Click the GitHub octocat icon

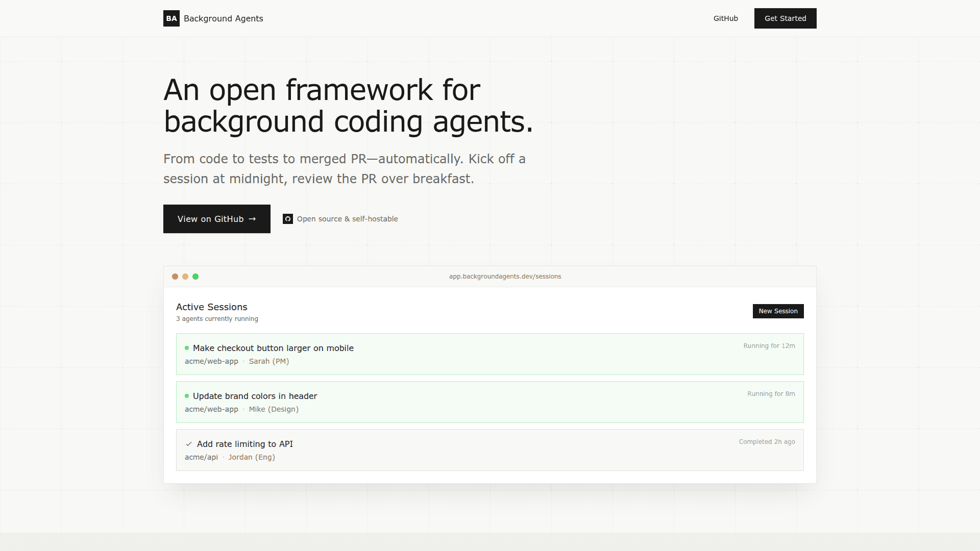288,219
